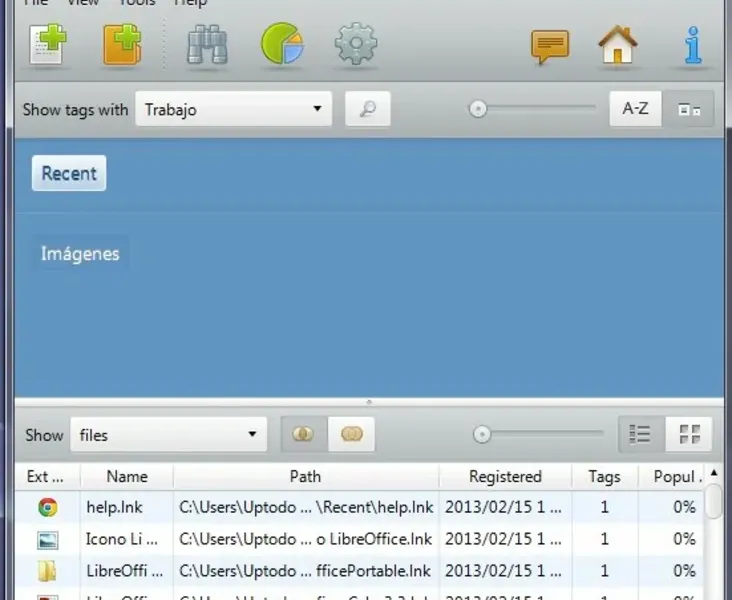Toggle the right union-tags filter button
This screenshot has height=600, width=732.
(351, 434)
